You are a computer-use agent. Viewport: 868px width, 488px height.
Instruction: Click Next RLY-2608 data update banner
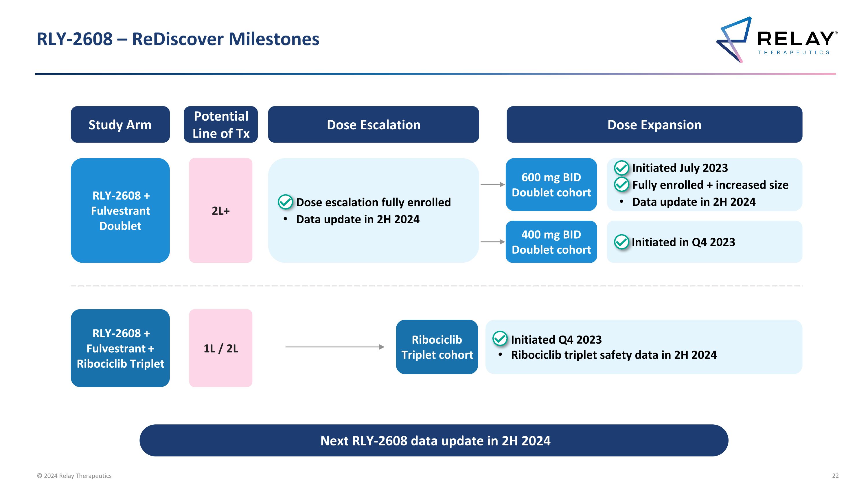point(434,441)
